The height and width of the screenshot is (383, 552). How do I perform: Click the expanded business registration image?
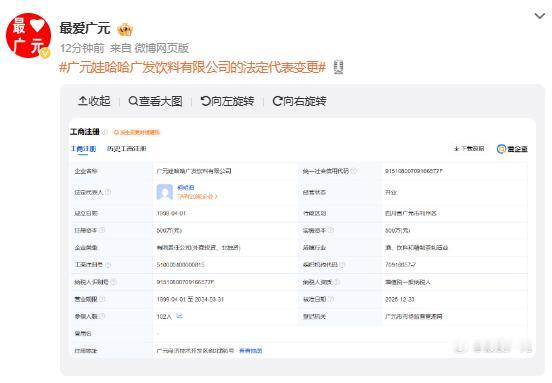click(302, 239)
